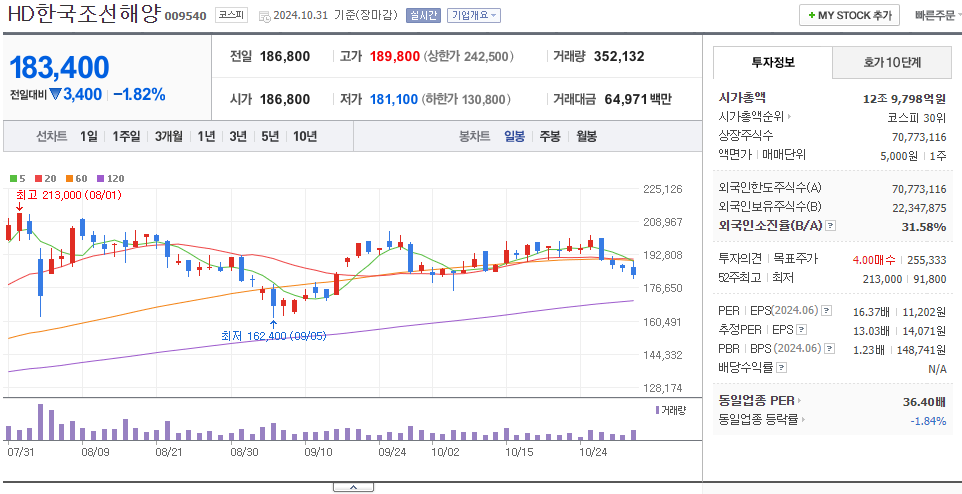Select the 1일 line chart period
The height and width of the screenshot is (494, 962).
pos(88,136)
